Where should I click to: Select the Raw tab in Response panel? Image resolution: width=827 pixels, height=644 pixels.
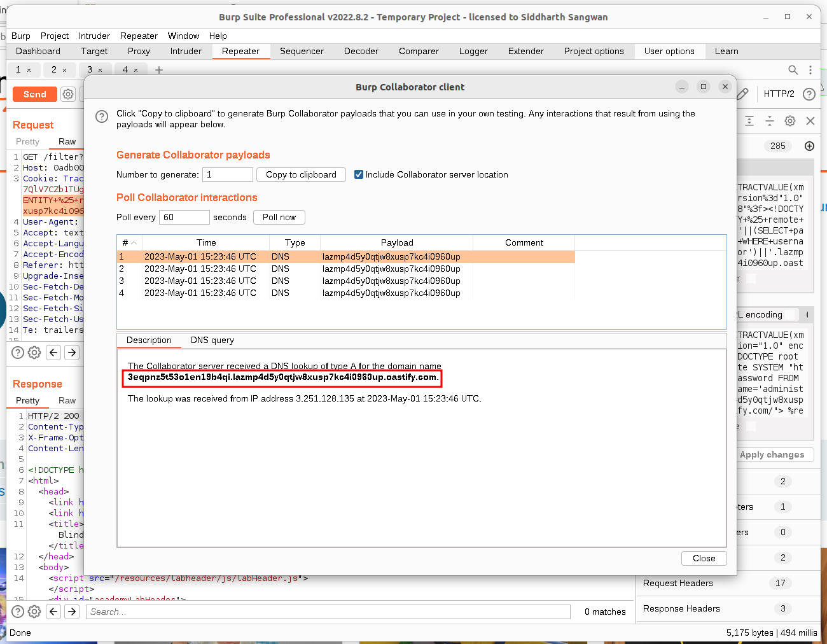(x=67, y=401)
